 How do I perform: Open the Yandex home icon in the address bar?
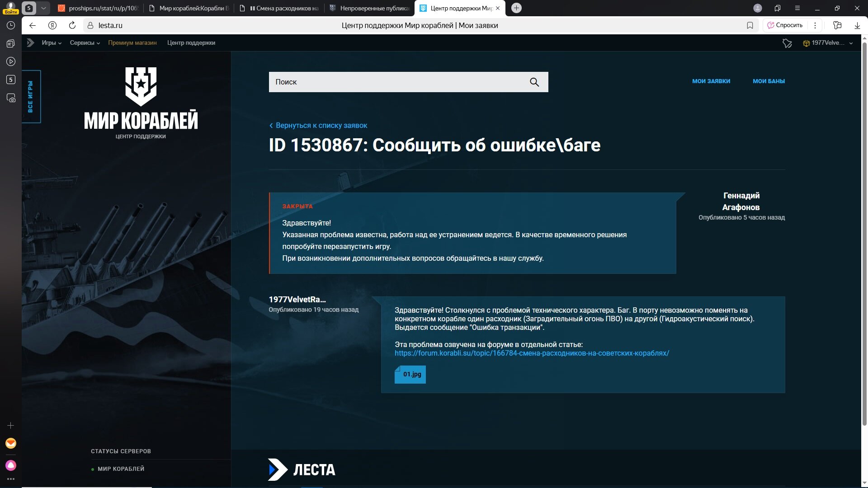tap(52, 25)
